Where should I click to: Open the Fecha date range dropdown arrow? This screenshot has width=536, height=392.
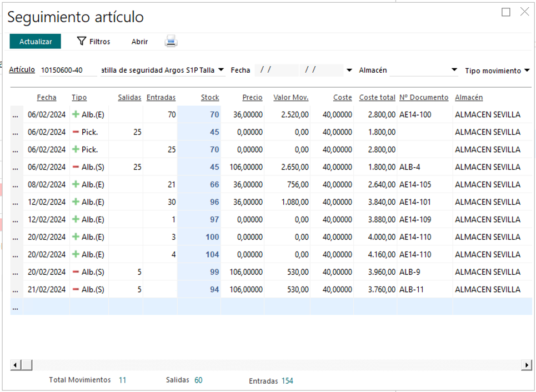[349, 71]
